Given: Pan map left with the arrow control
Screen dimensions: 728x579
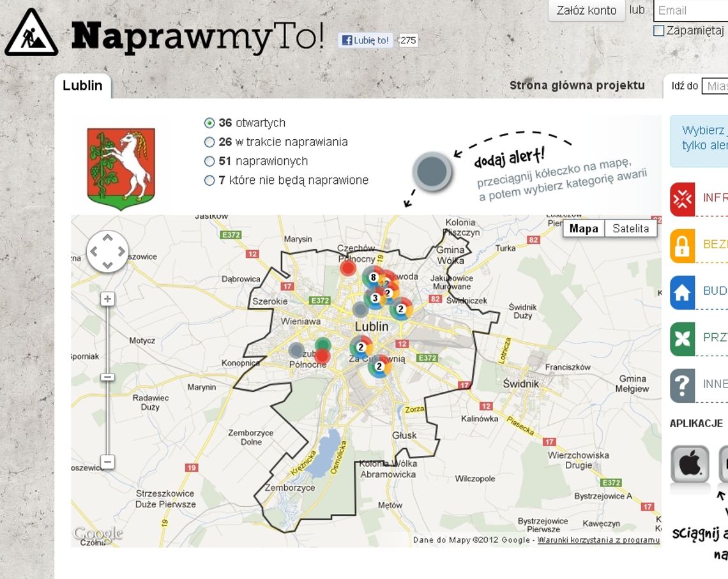Looking at the screenshot, I should click(93, 252).
